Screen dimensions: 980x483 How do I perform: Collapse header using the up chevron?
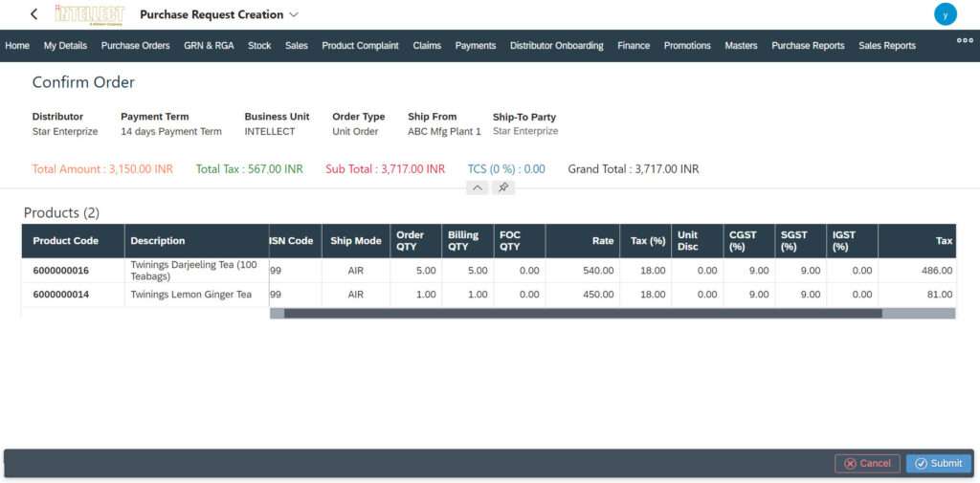point(478,187)
